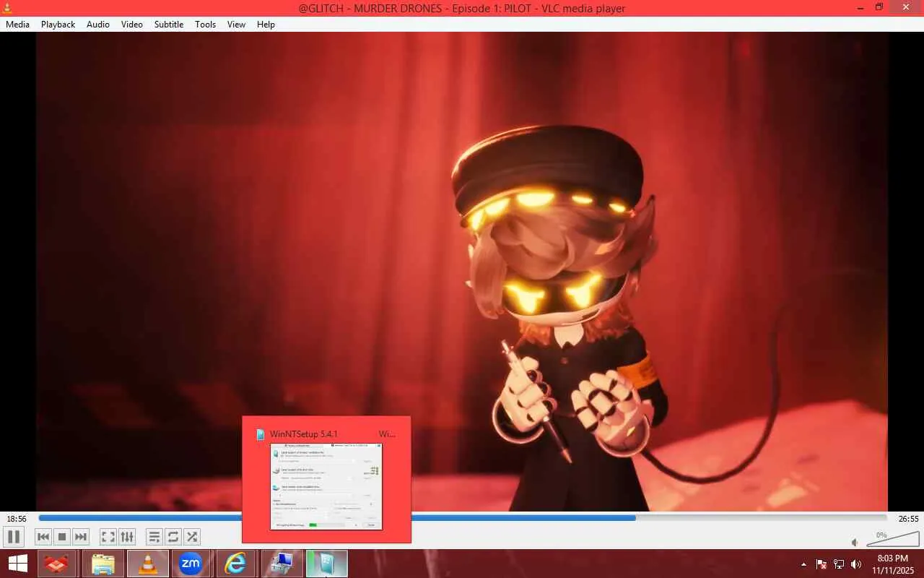This screenshot has width=924, height=578.
Task: Open the Help menu
Action: (x=266, y=24)
